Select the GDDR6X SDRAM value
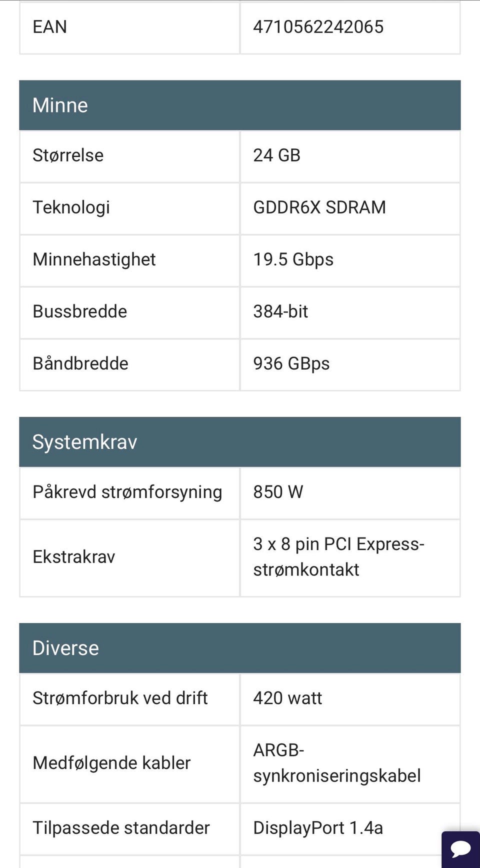The height and width of the screenshot is (868, 480). tap(319, 207)
